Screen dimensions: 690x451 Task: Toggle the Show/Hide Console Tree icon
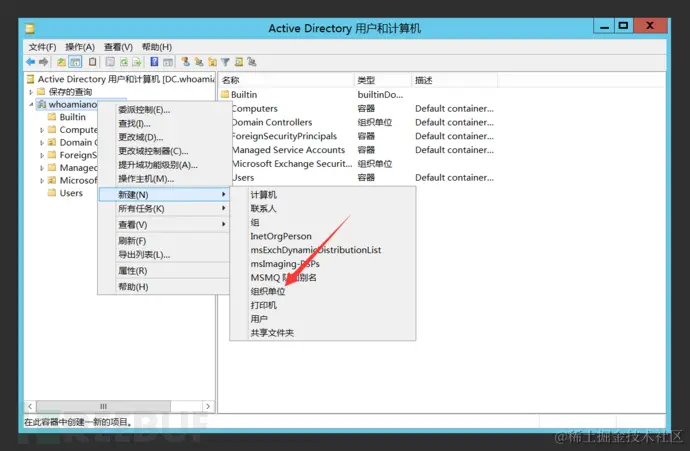point(75,62)
